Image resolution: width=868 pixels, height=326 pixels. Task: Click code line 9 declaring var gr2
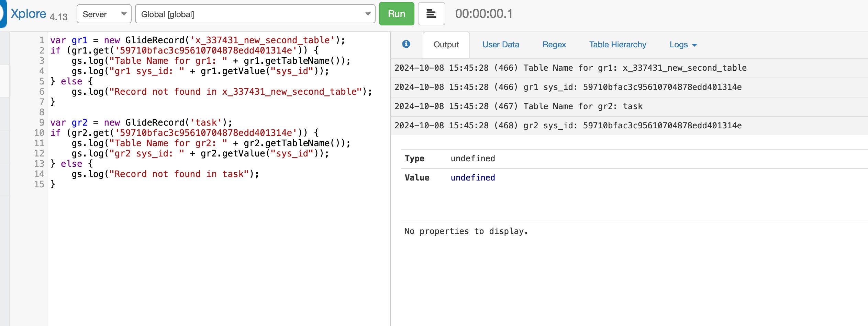point(141,123)
